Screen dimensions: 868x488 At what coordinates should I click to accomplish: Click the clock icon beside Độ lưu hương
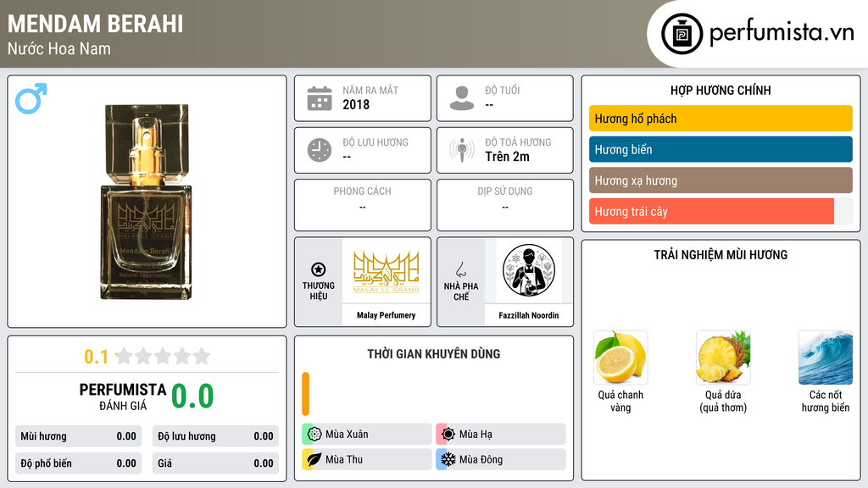[x=320, y=150]
